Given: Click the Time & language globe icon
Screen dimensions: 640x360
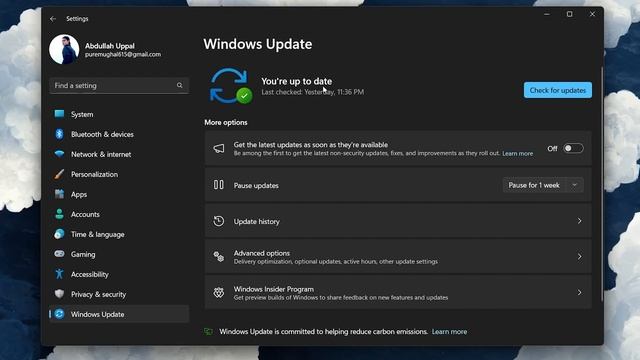Looking at the screenshot, I should (59, 234).
